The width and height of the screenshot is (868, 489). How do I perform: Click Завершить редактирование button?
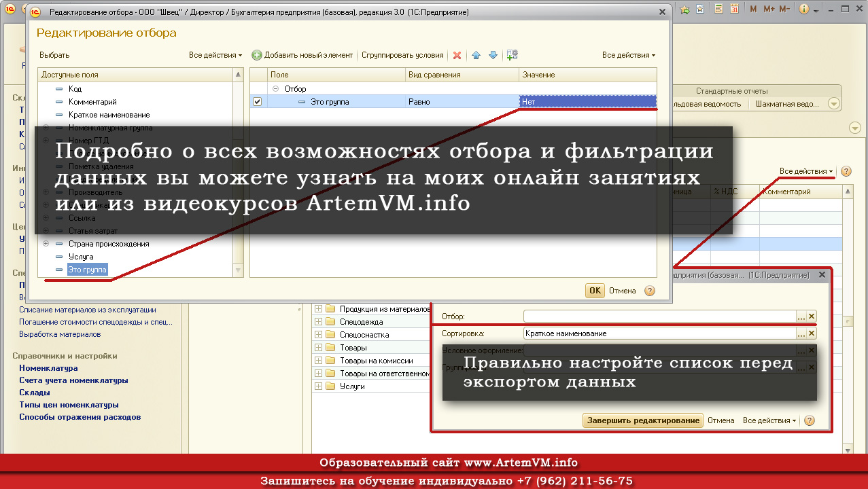pos(642,420)
